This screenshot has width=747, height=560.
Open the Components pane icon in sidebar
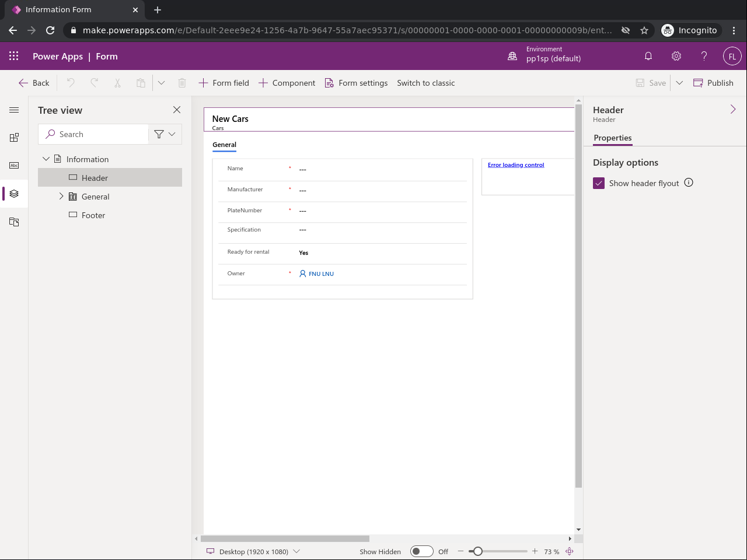14,138
